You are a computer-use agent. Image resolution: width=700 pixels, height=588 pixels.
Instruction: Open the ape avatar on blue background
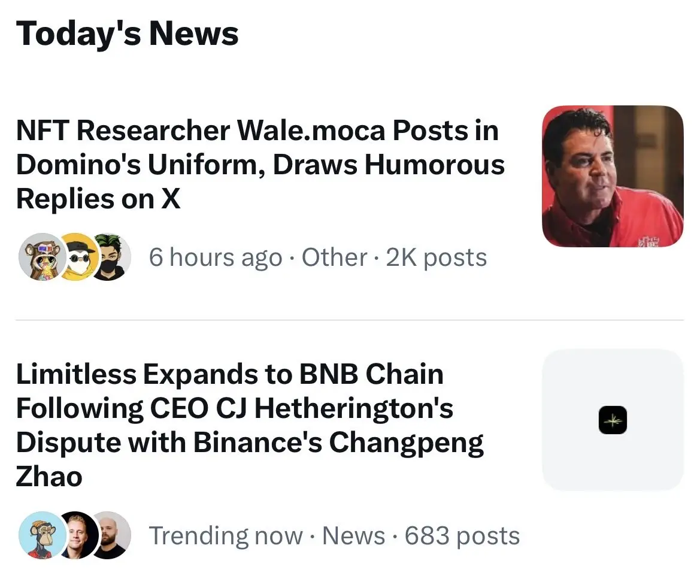click(x=42, y=535)
